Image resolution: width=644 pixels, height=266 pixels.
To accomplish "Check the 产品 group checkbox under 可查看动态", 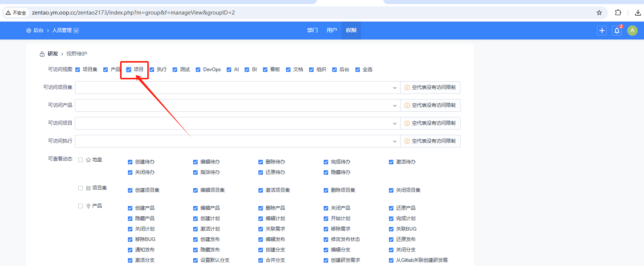I will point(81,206).
